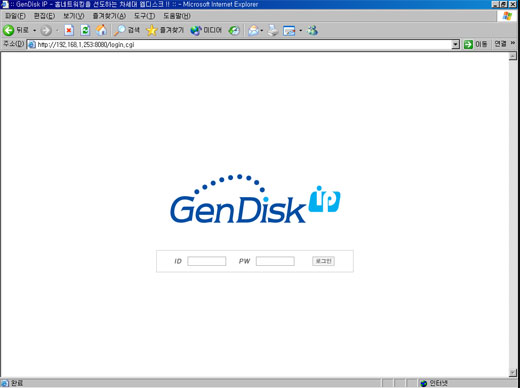520x388 pixels.
Task: Click the vertical scrollbar down arrow
Action: click(x=513, y=373)
